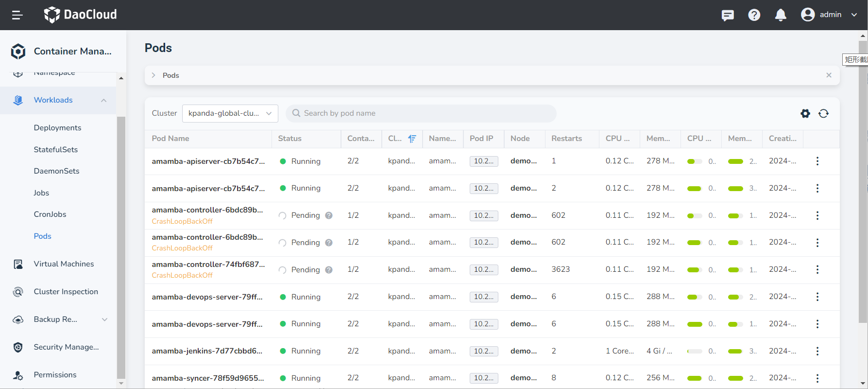Open table column settings gear
The image size is (868, 389).
805,113
